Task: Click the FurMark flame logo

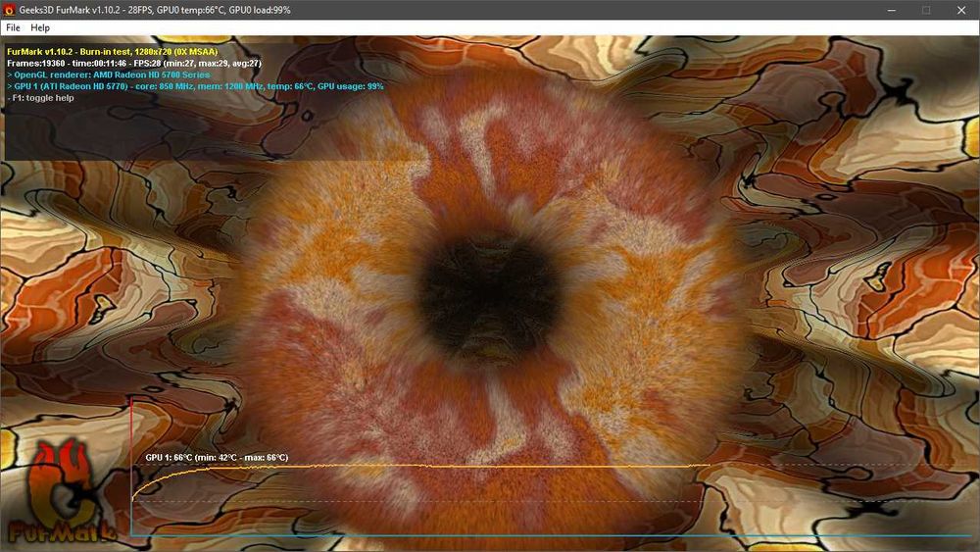Action: point(61,491)
